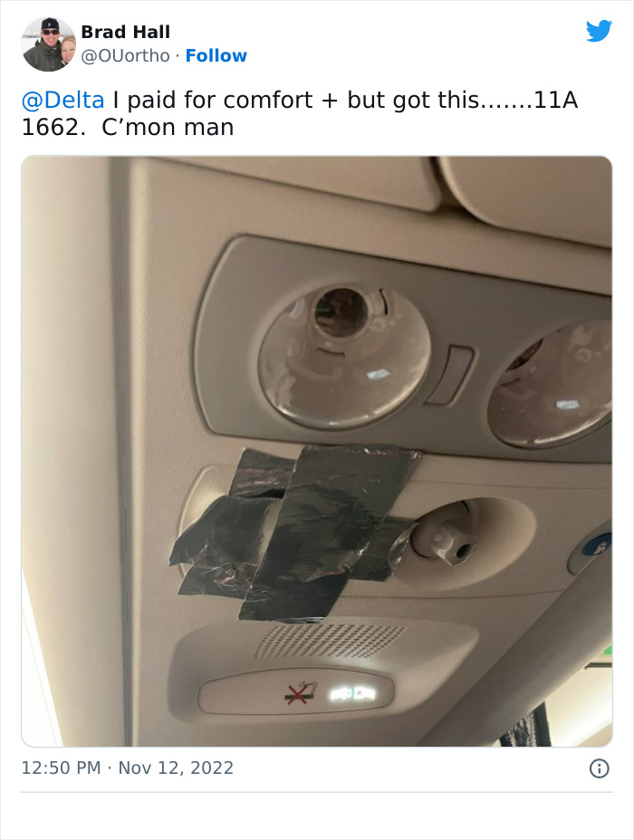Click the crossed-out no smoking sign in photo
The image size is (634, 840).
(298, 692)
